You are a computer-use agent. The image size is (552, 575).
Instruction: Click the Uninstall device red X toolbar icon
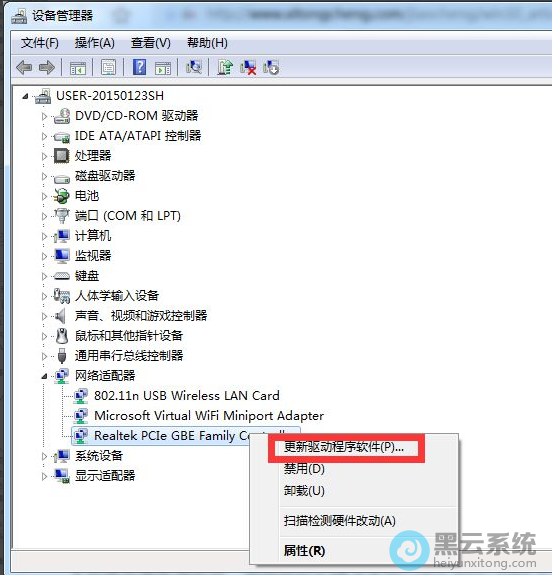click(248, 67)
